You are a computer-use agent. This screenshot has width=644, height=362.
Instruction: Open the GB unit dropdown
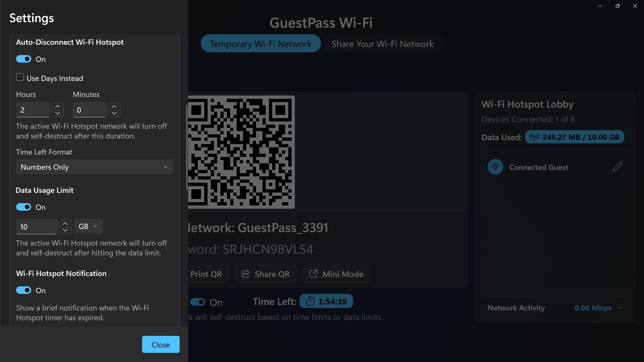(x=88, y=226)
